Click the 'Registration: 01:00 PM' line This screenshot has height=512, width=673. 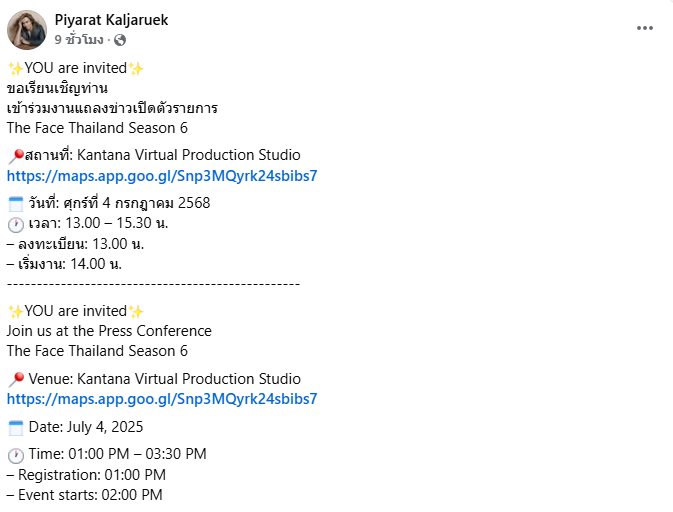[86, 474]
